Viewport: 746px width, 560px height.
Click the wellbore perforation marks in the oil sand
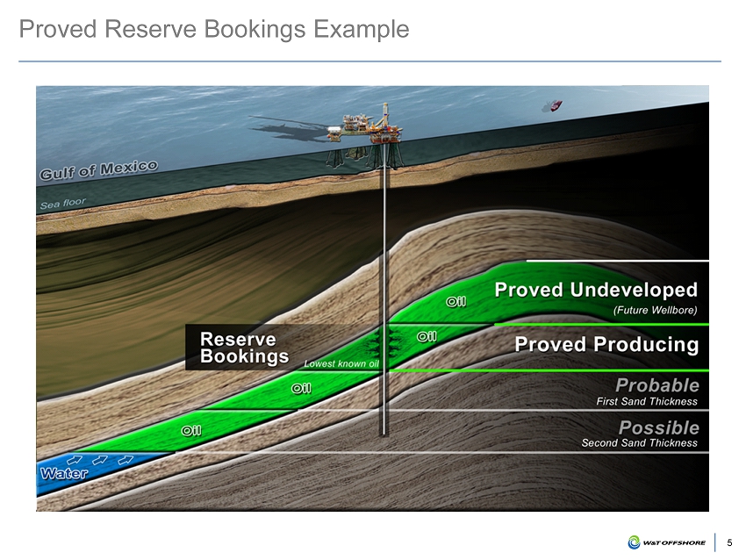(x=383, y=343)
